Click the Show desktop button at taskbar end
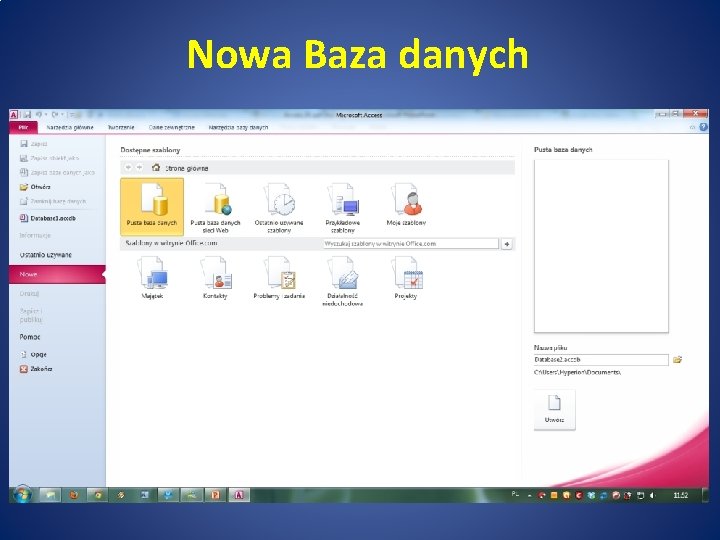 click(705, 495)
